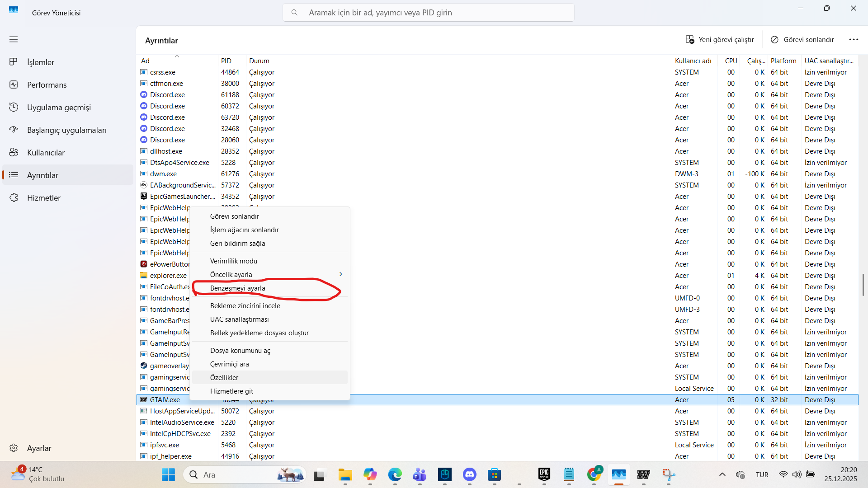Go to Başlangıç uygulamaları page
The width and height of the screenshot is (868, 488).
point(68,130)
